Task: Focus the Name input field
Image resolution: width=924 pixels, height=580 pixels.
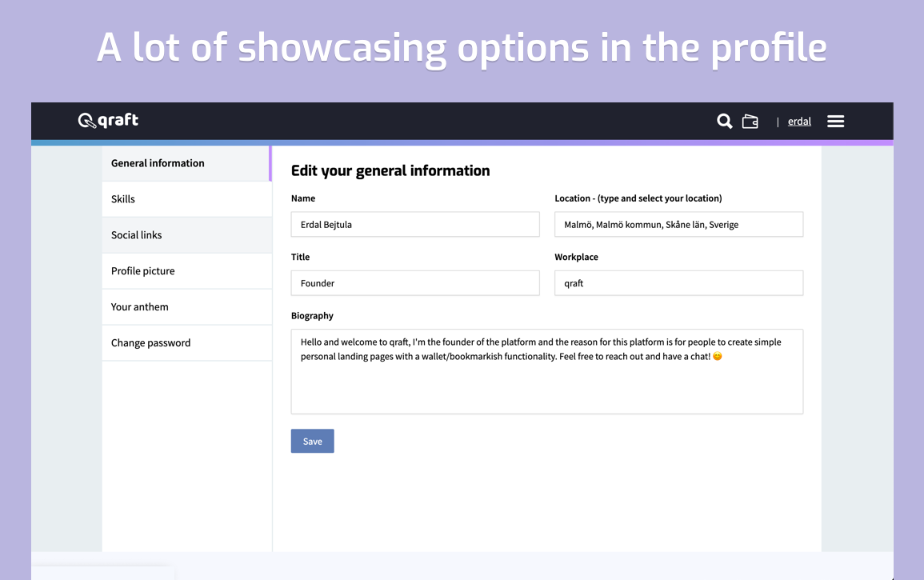Action: tap(414, 225)
